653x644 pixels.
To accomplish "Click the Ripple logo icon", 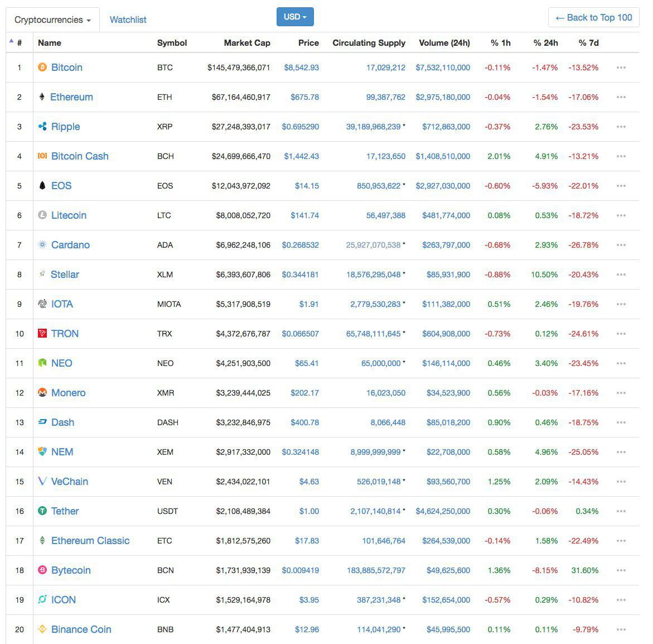I will tap(42, 126).
